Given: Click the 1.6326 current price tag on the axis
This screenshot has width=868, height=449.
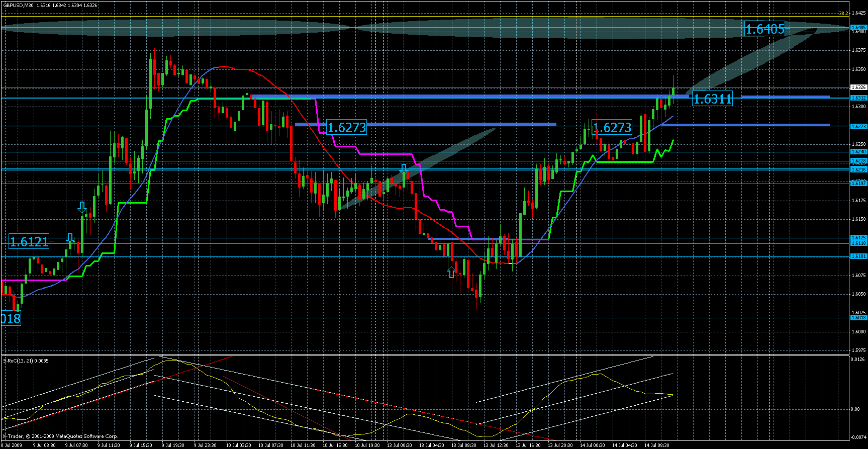Looking at the screenshot, I should pyautogui.click(x=858, y=87).
